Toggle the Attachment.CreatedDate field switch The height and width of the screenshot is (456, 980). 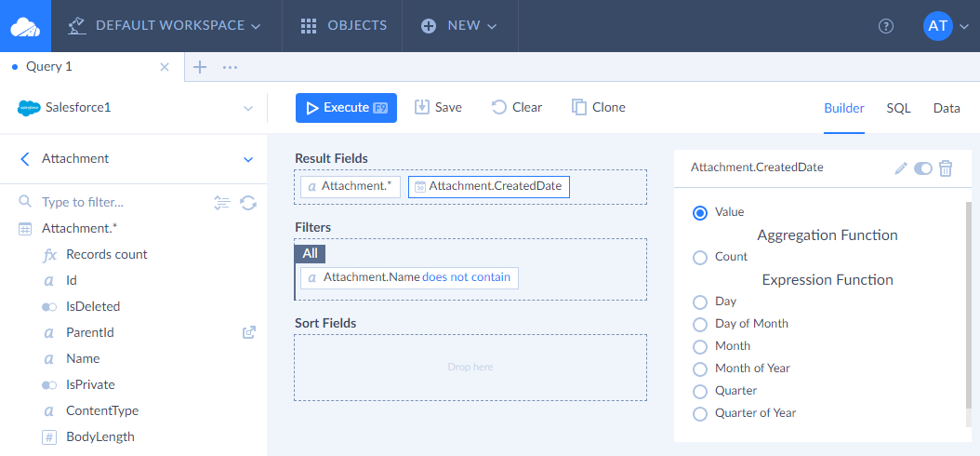click(922, 168)
